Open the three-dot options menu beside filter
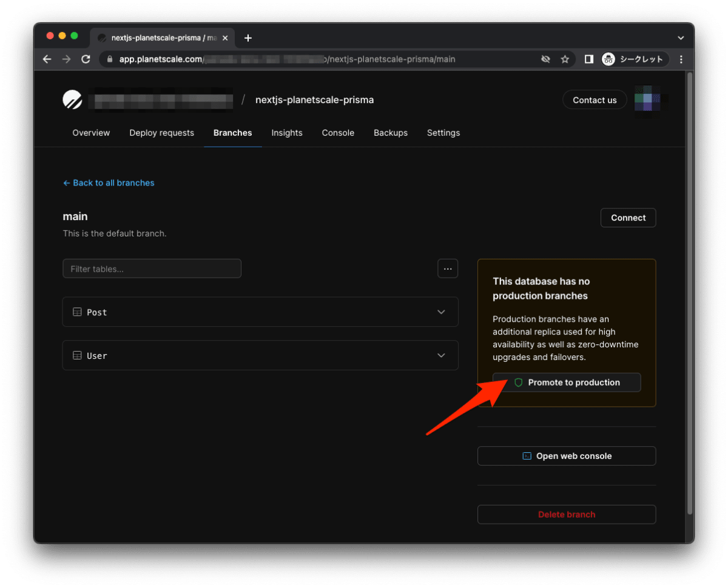 pos(448,269)
